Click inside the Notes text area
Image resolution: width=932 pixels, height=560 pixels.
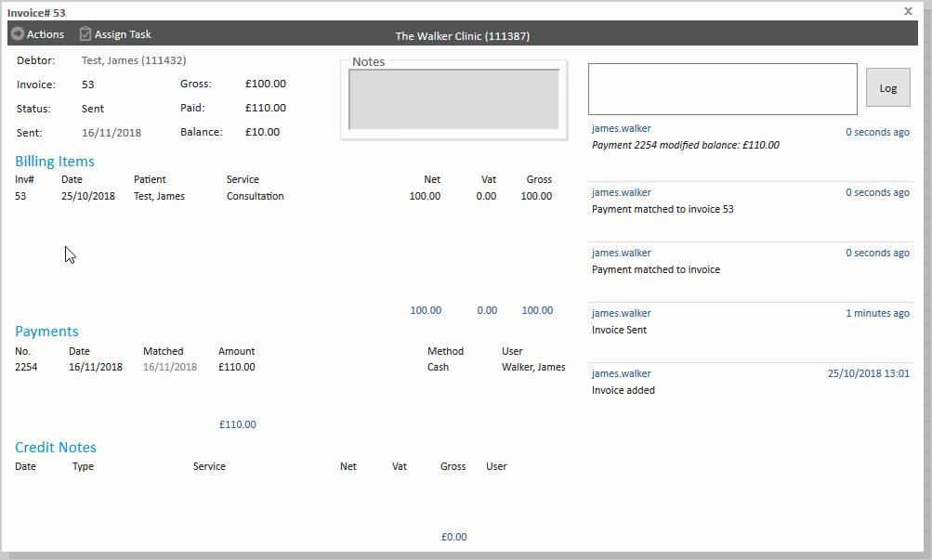(x=453, y=99)
